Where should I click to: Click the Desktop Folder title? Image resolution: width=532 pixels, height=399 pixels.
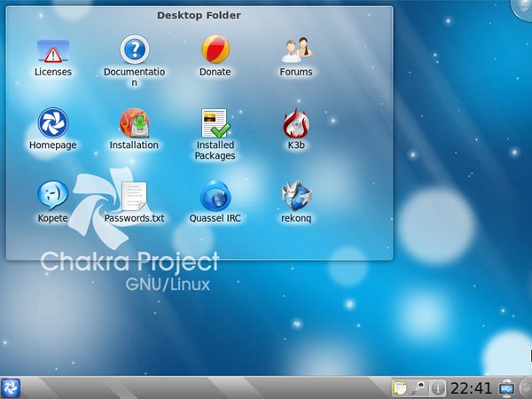coord(199,15)
